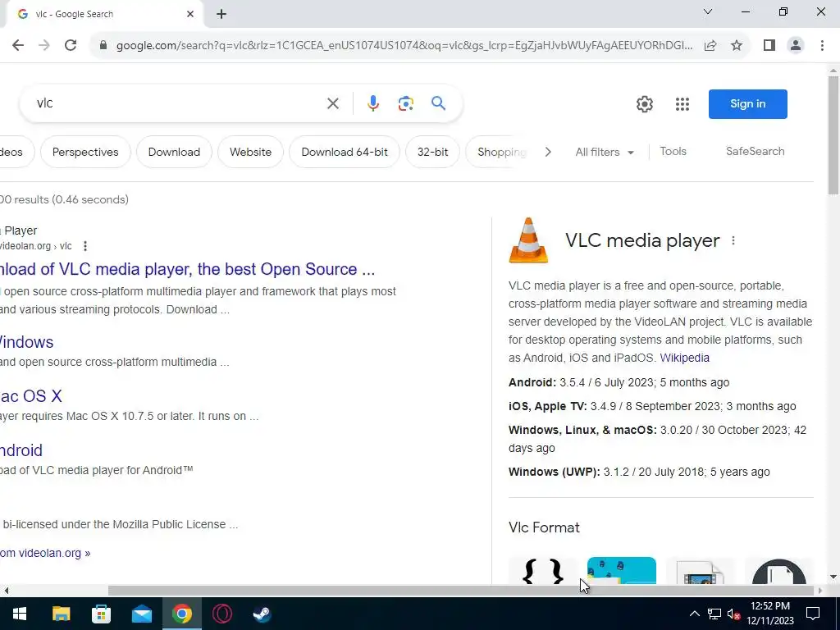Click the scroll left arrow
Screen dimensions: 840x630
(x=6, y=591)
